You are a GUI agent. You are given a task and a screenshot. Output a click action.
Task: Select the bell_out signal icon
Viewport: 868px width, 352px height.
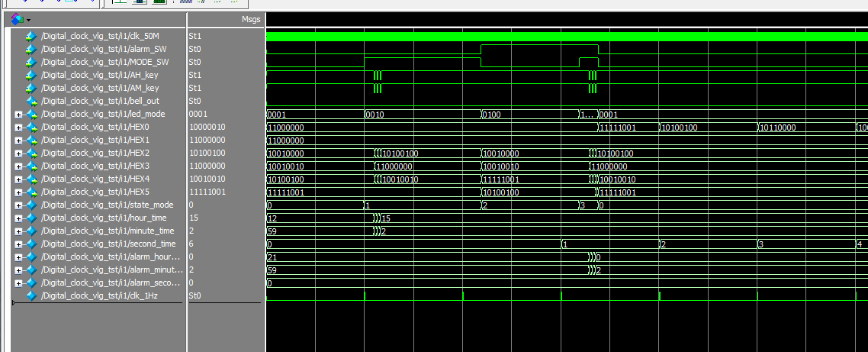point(31,101)
